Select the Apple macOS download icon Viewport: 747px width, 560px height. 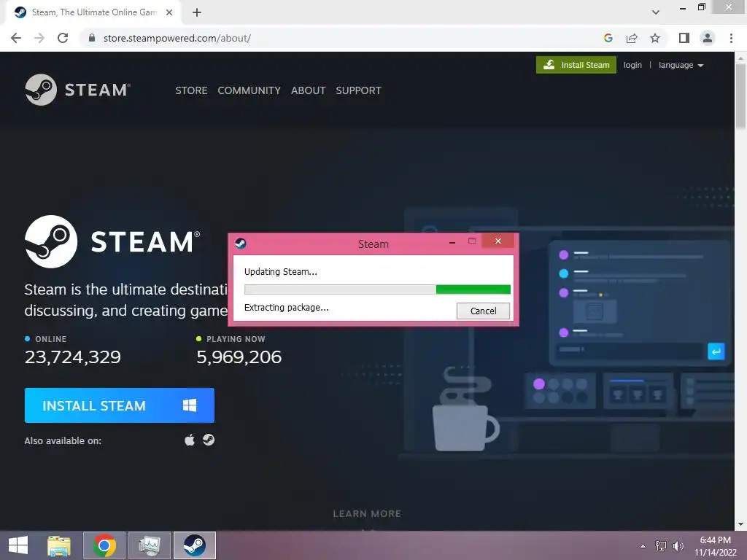190,440
